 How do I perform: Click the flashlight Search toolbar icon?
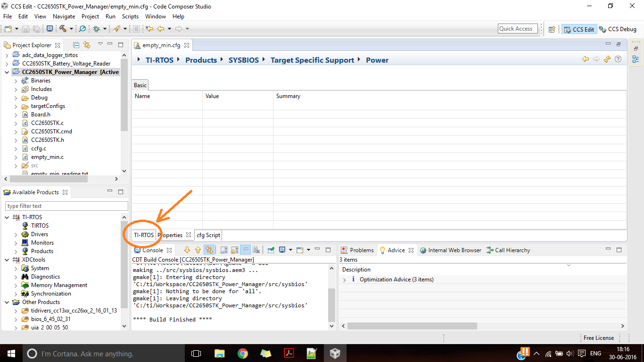[116, 29]
